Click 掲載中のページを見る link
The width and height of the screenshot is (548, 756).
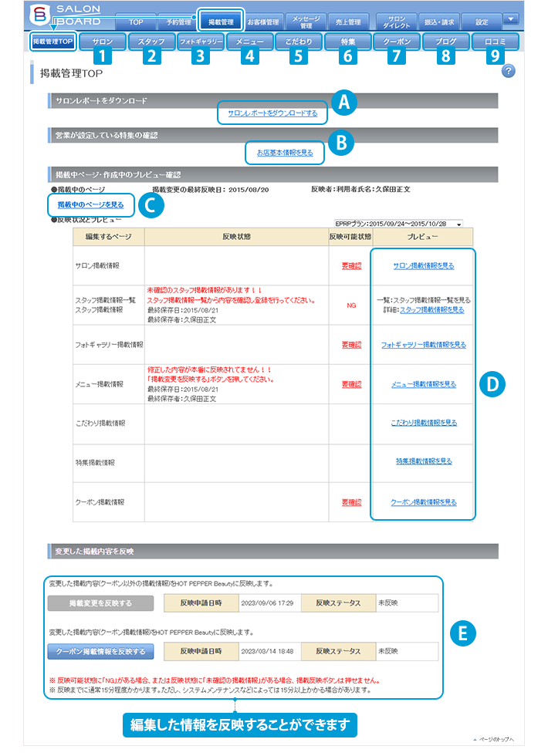click(90, 204)
